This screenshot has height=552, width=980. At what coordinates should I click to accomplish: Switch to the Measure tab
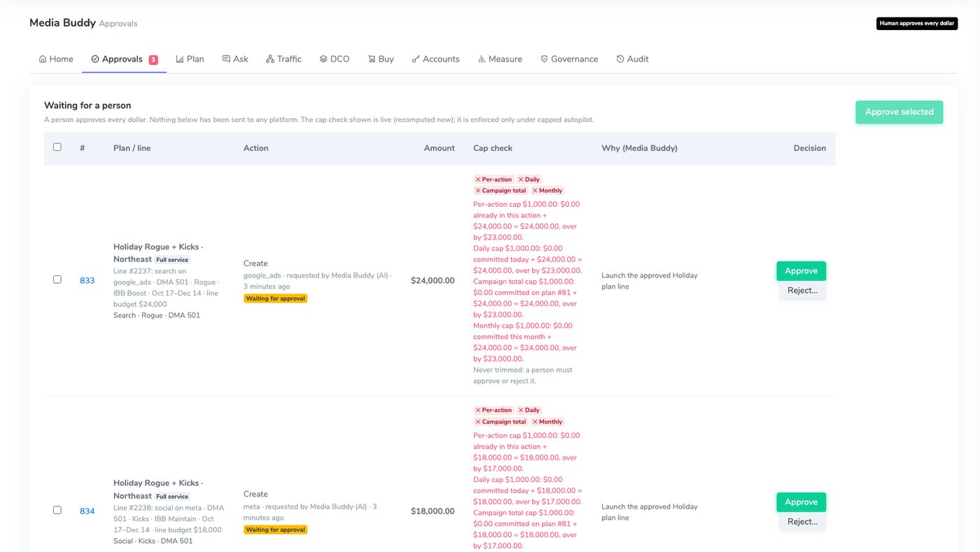(500, 60)
